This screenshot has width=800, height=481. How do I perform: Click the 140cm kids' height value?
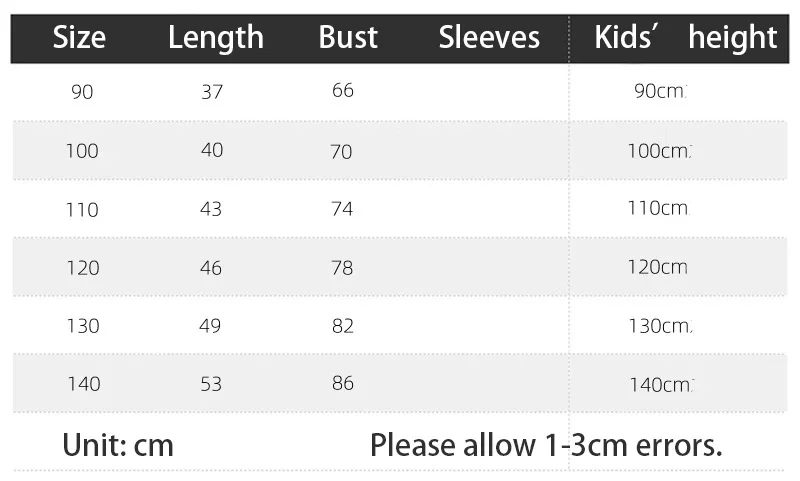[x=661, y=385]
